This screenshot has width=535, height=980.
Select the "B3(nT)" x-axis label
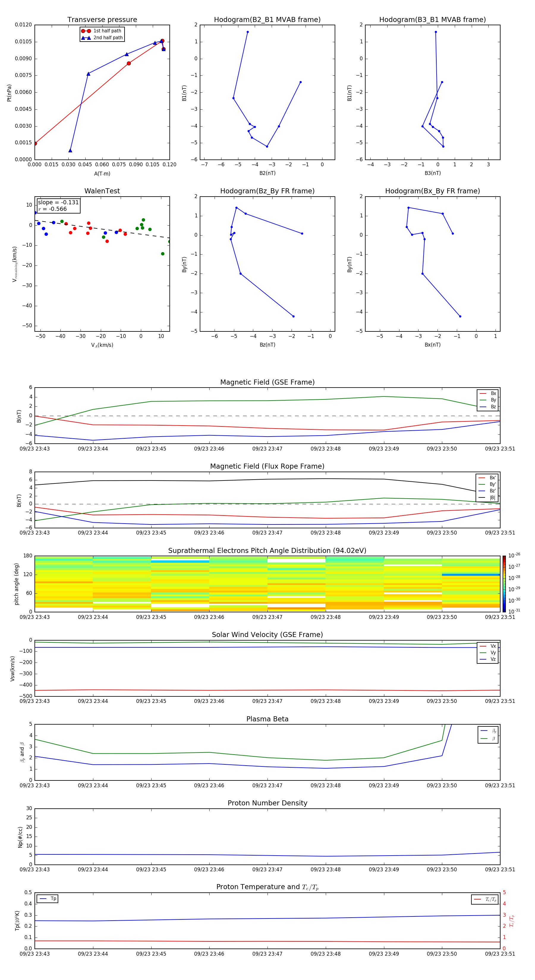(x=432, y=173)
